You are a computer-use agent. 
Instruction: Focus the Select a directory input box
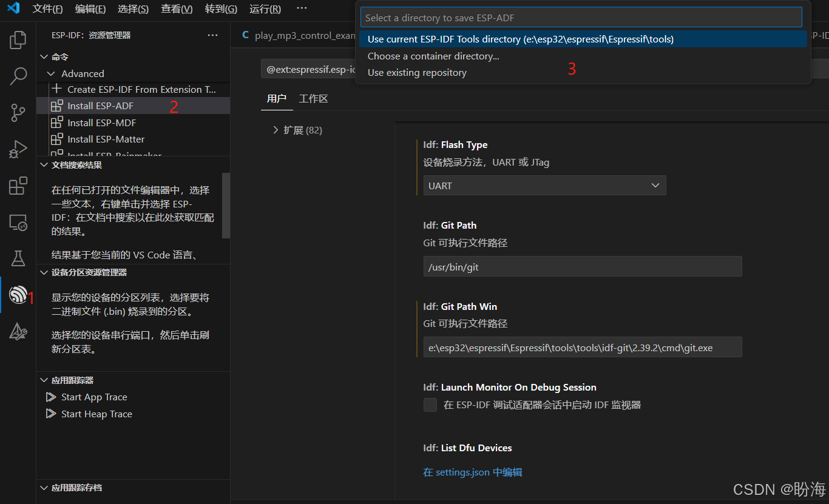581,18
